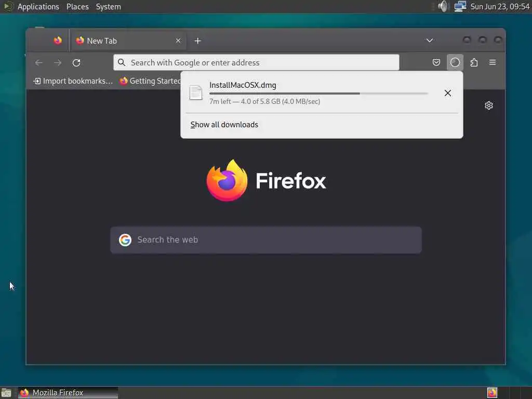Go forward with the forward arrow
The image size is (532, 399).
point(58,63)
